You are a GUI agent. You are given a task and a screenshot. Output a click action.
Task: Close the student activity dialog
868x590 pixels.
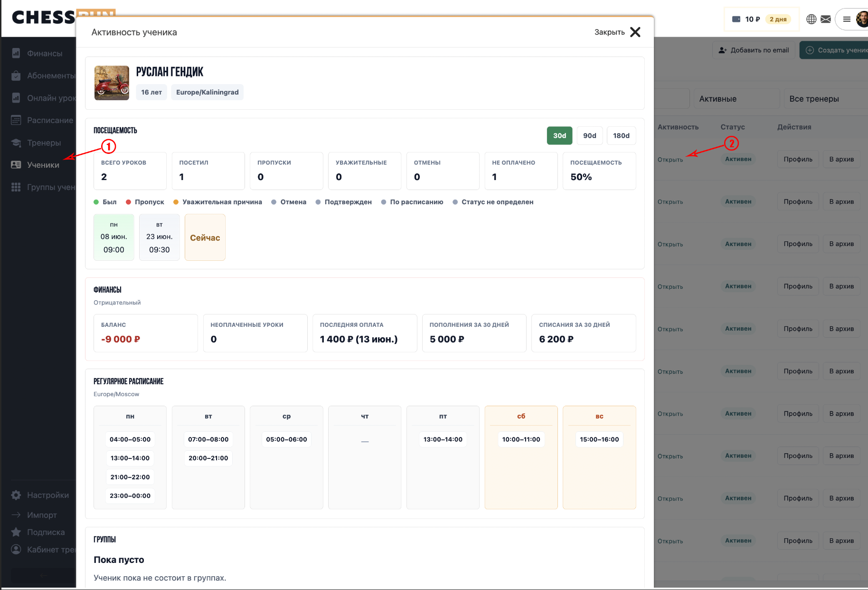617,32
